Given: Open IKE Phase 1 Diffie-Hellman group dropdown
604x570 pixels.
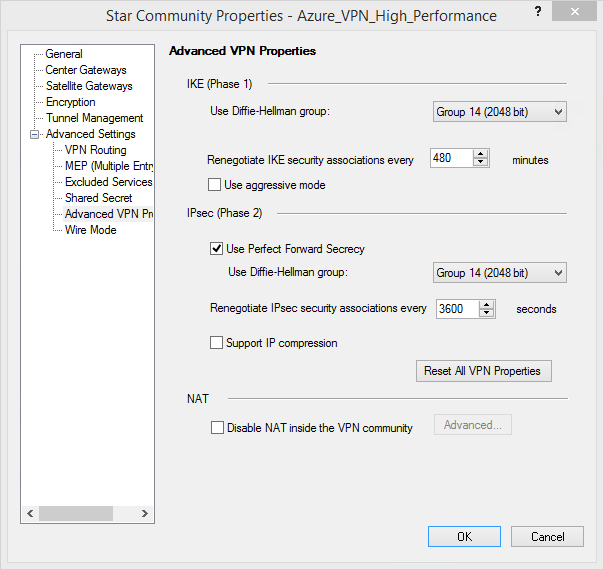Looking at the screenshot, I should pos(500,112).
